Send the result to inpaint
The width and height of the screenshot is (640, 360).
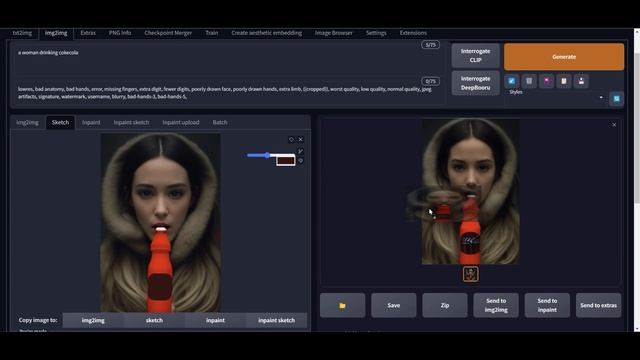click(x=547, y=305)
